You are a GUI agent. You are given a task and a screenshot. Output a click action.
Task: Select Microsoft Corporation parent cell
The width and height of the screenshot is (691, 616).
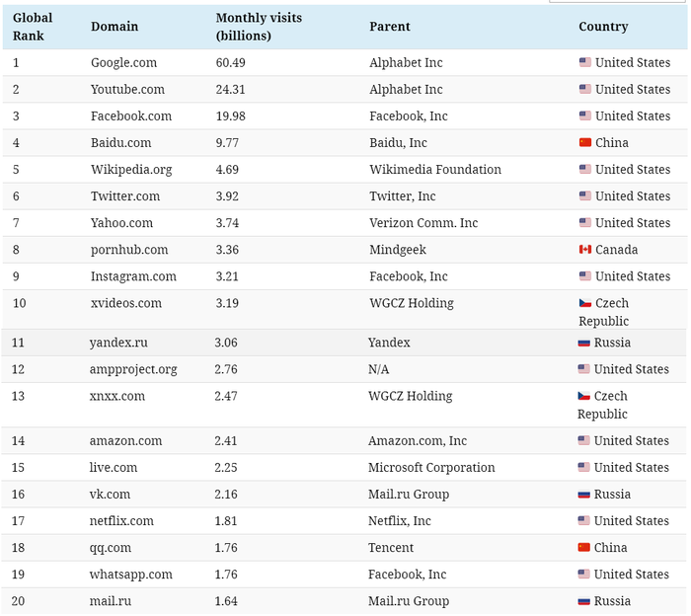(431, 468)
